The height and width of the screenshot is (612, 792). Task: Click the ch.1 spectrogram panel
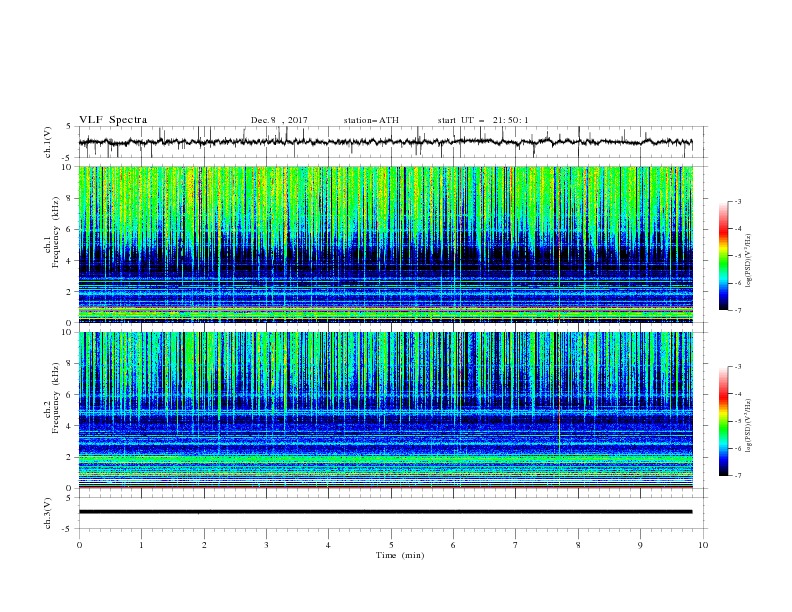click(385, 244)
